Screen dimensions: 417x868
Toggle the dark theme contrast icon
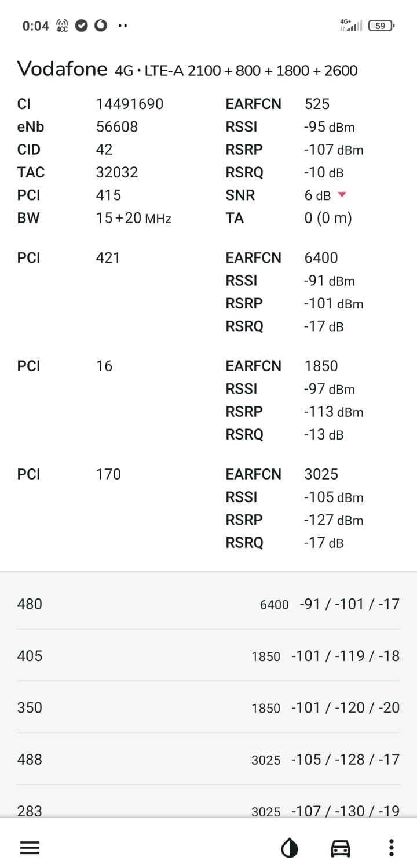290,849
